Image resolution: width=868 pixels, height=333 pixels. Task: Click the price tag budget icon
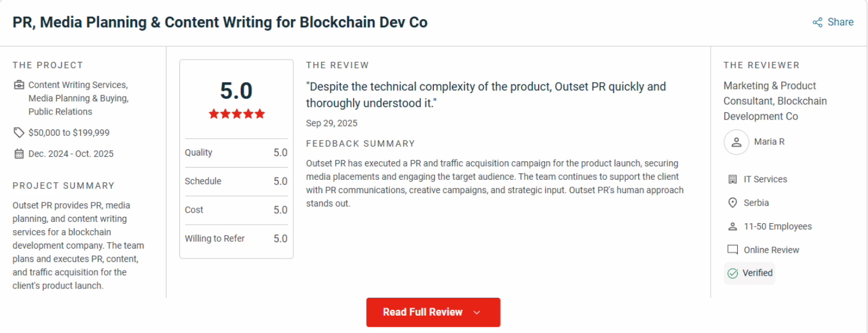[19, 133]
